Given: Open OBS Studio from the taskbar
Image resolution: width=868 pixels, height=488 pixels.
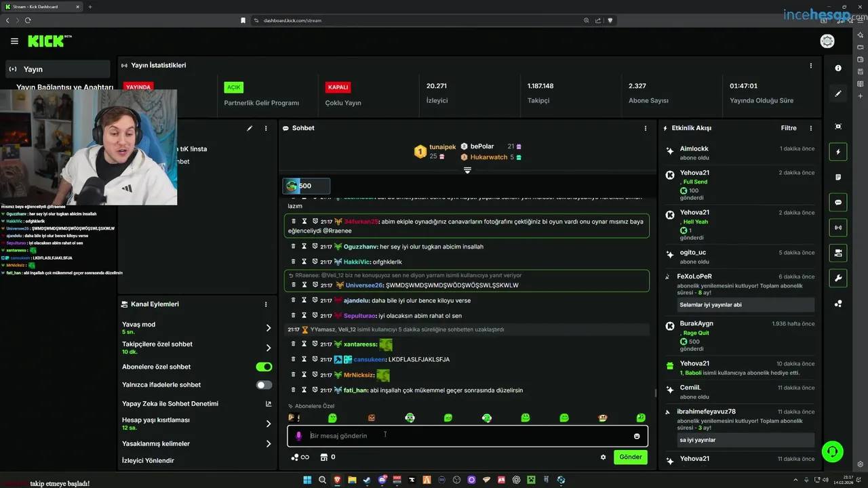Looking at the screenshot, I should [456, 480].
